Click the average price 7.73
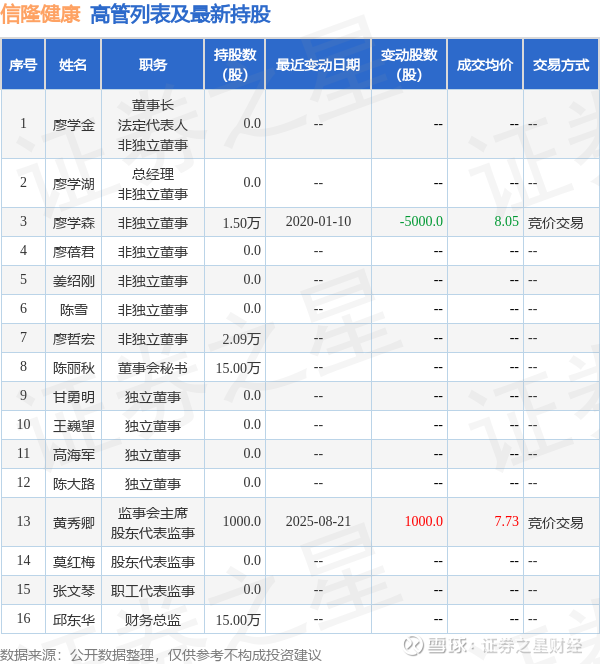The width and height of the screenshot is (600, 664). [x=506, y=521]
